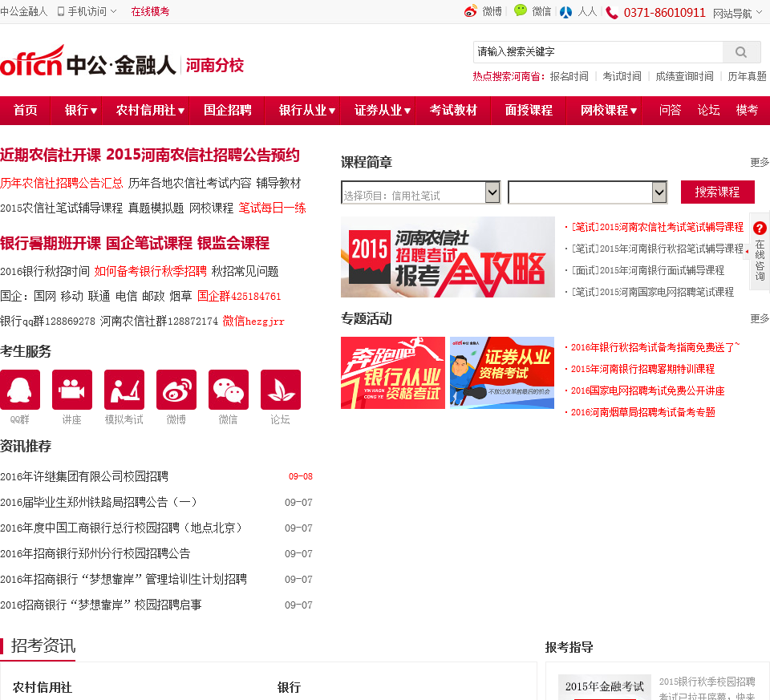Open 面授课程 nav tab

pos(529,111)
